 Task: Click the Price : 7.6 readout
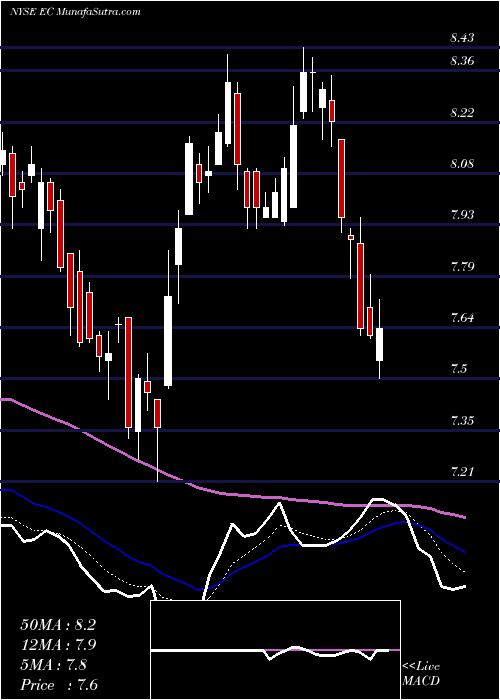click(x=58, y=685)
